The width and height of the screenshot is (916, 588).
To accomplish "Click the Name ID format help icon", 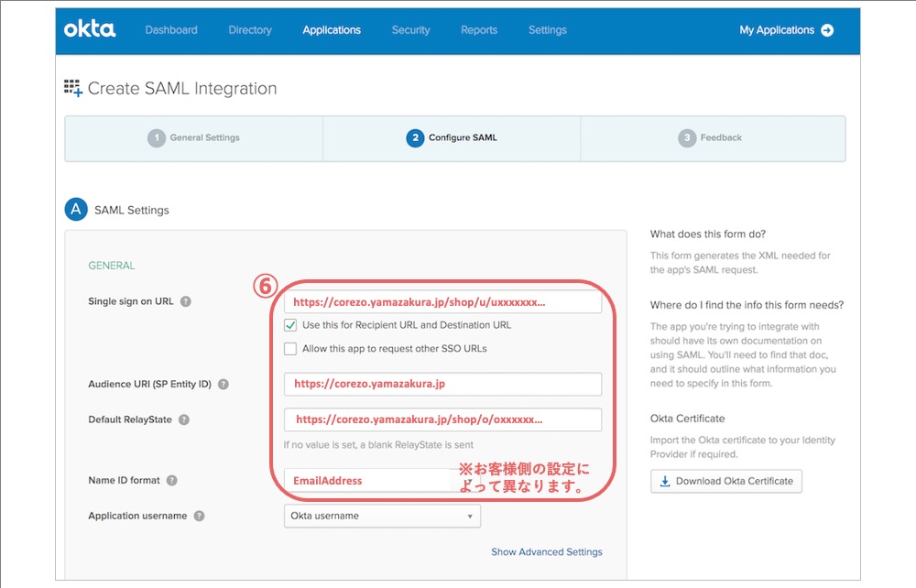I will click(x=172, y=480).
